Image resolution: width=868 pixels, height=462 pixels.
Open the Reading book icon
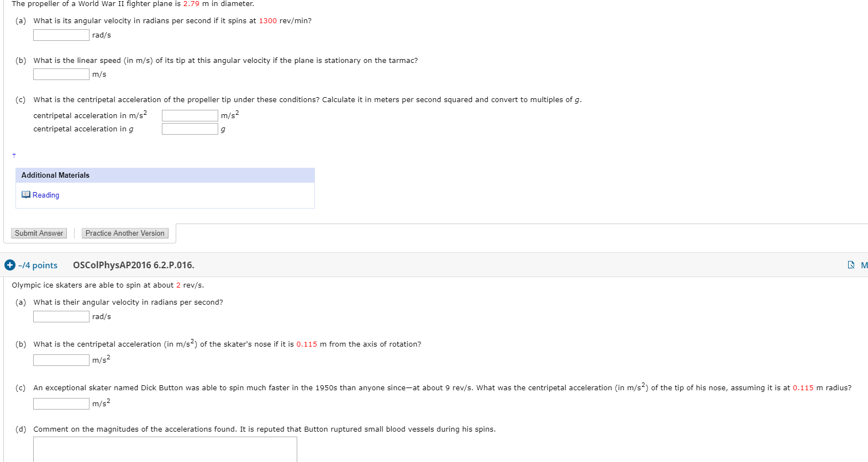(x=26, y=195)
